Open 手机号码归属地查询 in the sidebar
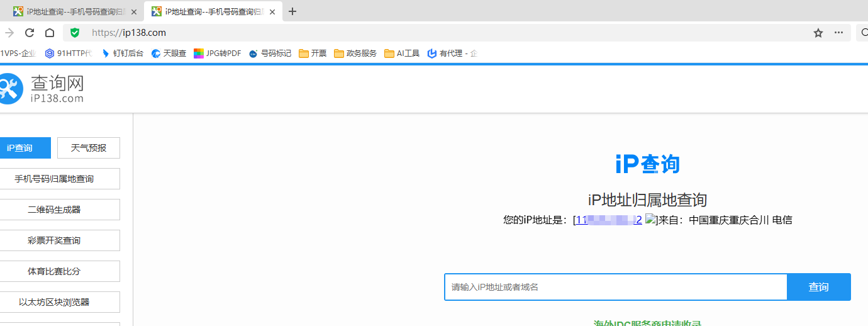Viewport: 868px width, 326px height. pyautogui.click(x=60, y=179)
